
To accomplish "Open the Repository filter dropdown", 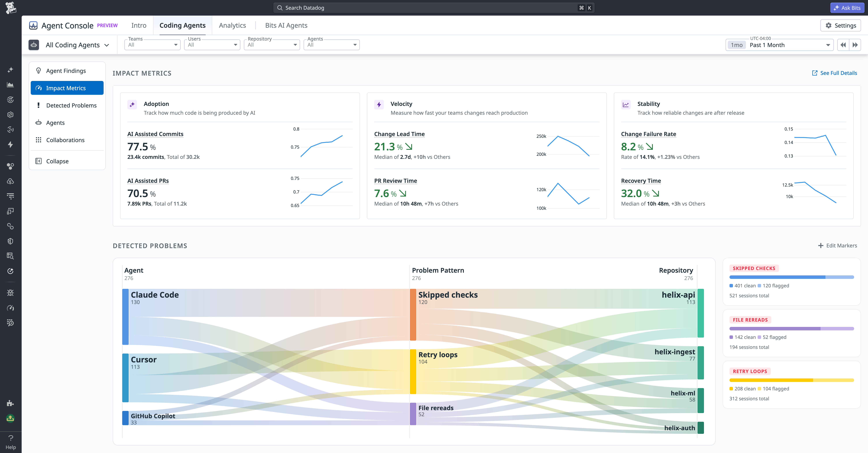I will coord(272,45).
